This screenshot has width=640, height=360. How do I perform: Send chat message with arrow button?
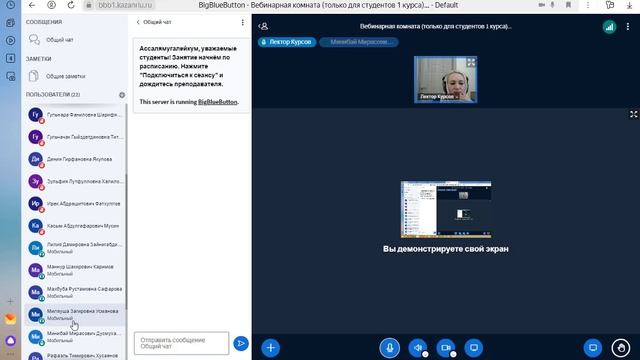click(241, 344)
